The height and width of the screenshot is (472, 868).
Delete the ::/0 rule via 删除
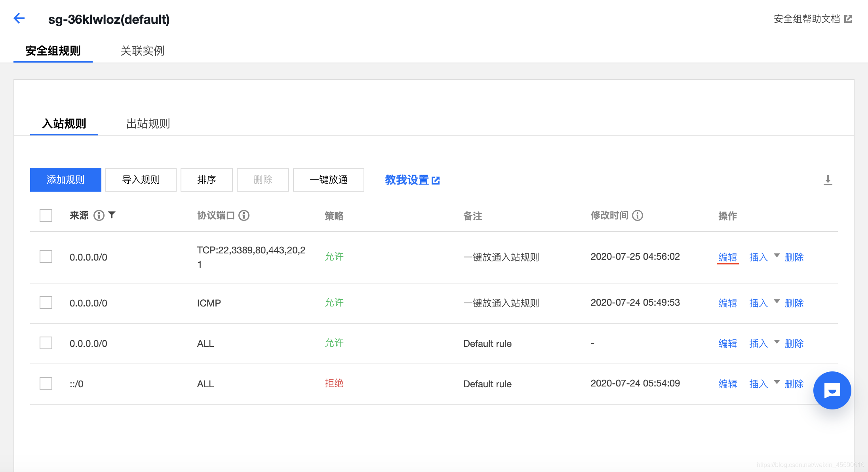coord(794,384)
